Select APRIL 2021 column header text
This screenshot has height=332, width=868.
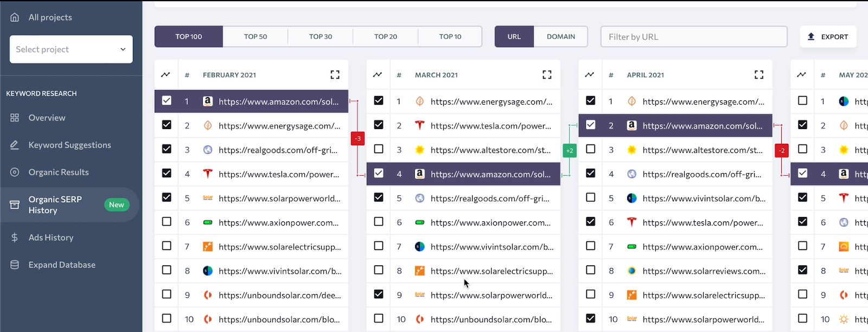tap(645, 75)
